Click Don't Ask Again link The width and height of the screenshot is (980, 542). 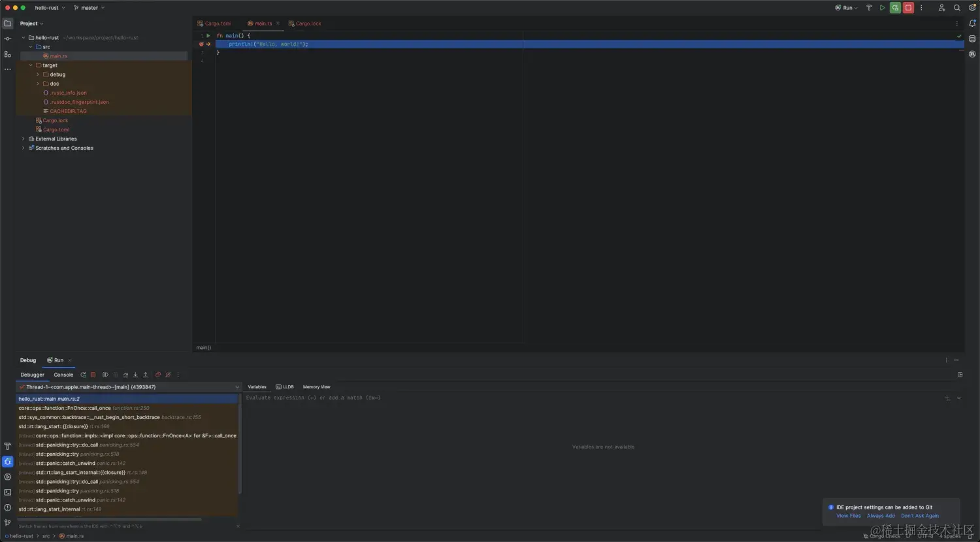pyautogui.click(x=920, y=516)
